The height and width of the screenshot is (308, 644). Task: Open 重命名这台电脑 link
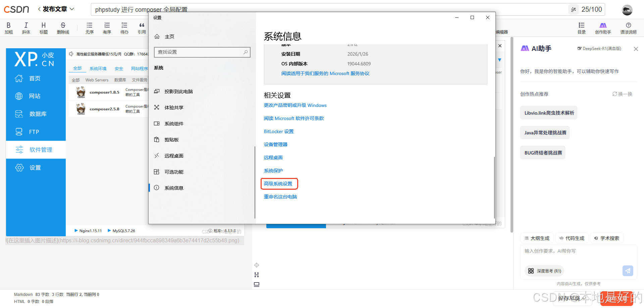280,197
